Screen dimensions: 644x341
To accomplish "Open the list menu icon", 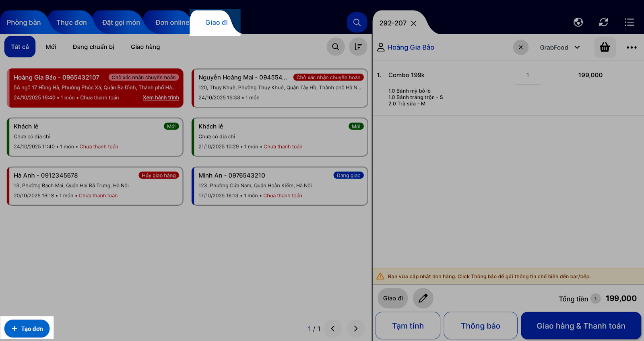I will 629,22.
